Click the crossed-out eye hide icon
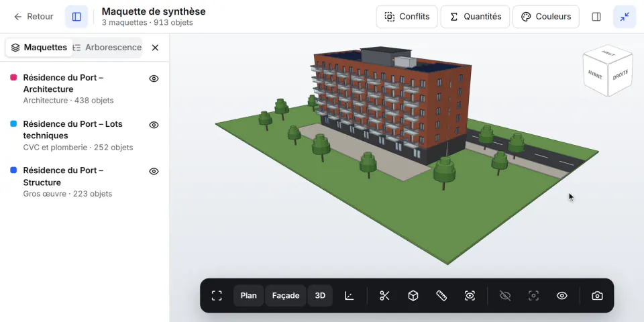644x322 pixels. 504,296
